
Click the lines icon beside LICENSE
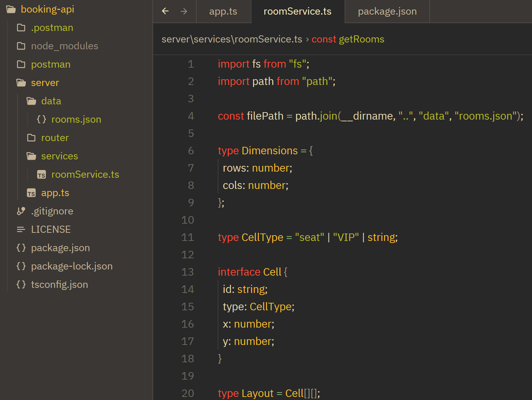click(21, 229)
